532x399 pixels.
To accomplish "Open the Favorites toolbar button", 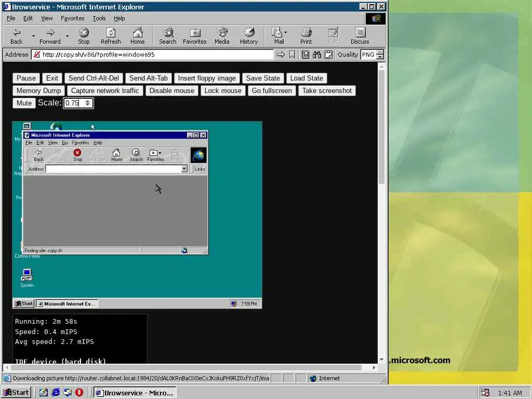I will [x=194, y=36].
